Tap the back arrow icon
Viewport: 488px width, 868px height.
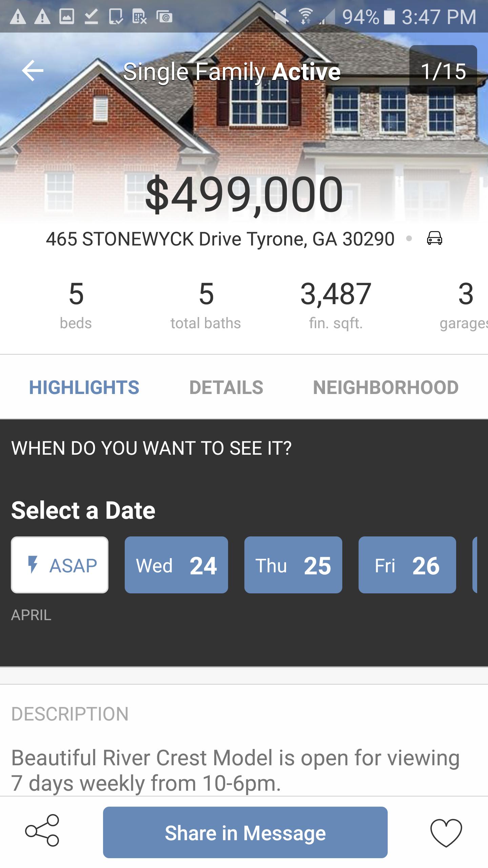tap(33, 71)
